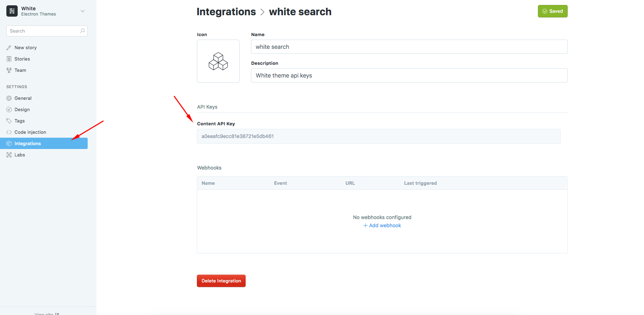Click the Integrations cube icon in sidebar

pos(9,144)
